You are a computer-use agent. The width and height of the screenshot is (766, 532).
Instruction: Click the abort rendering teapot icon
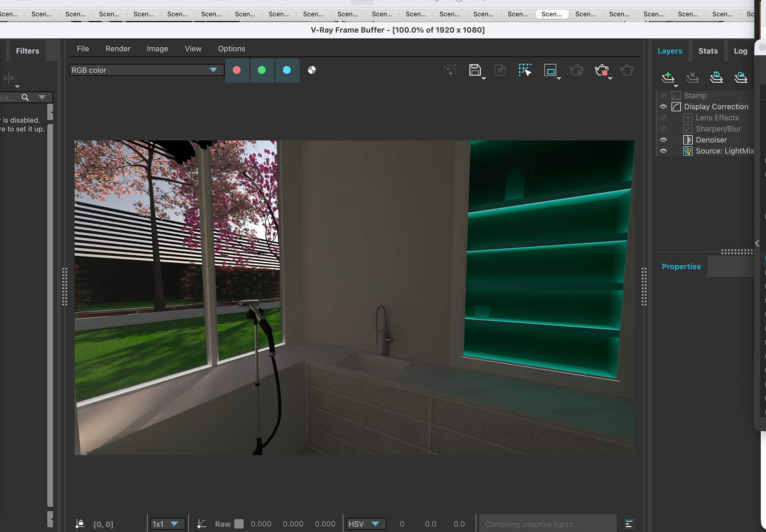click(602, 71)
